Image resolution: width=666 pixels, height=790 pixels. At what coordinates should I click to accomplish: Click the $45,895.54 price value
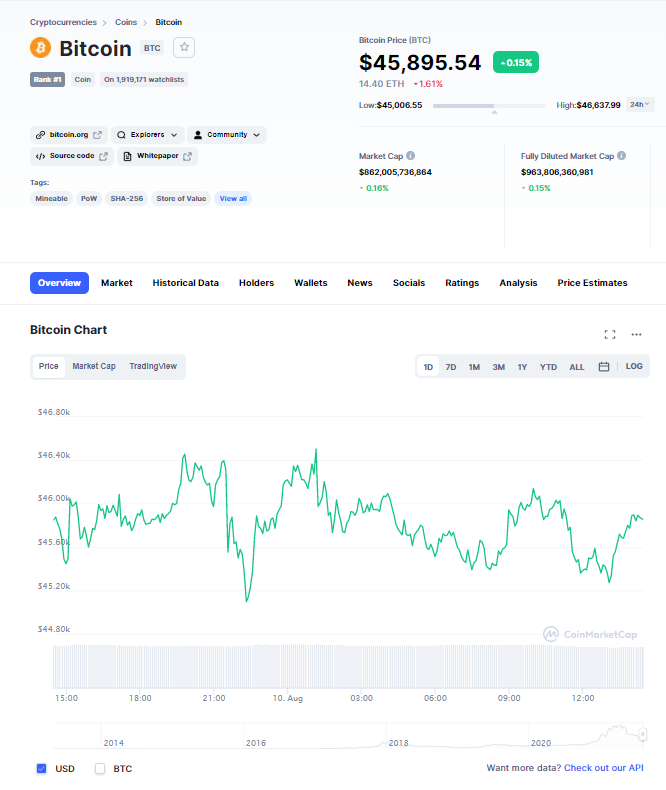pos(420,62)
